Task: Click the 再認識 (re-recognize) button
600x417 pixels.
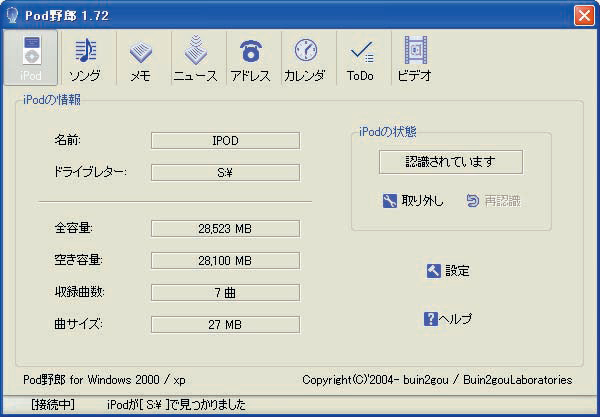Action: (x=494, y=200)
